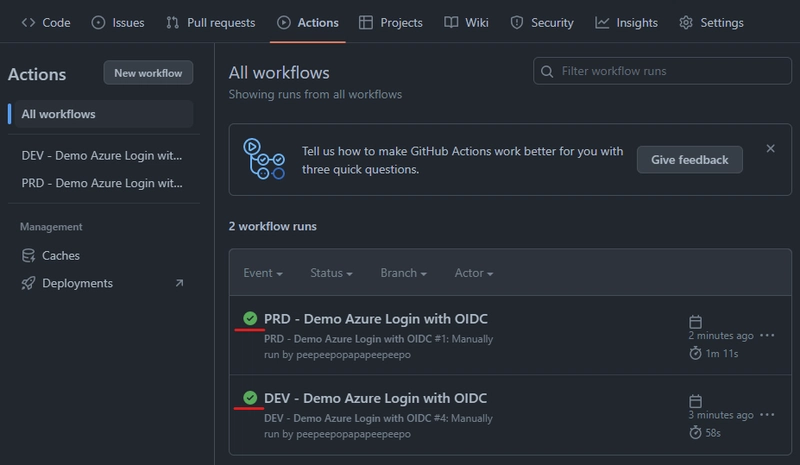Dismiss the feedback banner
This screenshot has height=465, width=800.
click(x=770, y=149)
